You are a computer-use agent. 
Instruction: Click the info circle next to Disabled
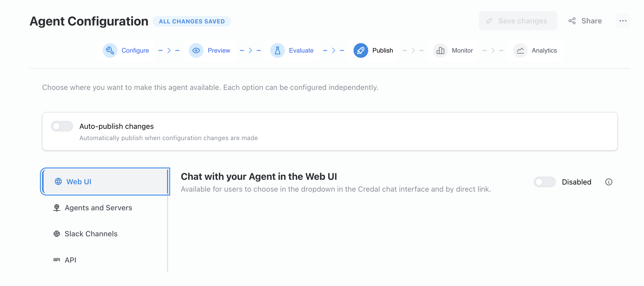click(610, 182)
